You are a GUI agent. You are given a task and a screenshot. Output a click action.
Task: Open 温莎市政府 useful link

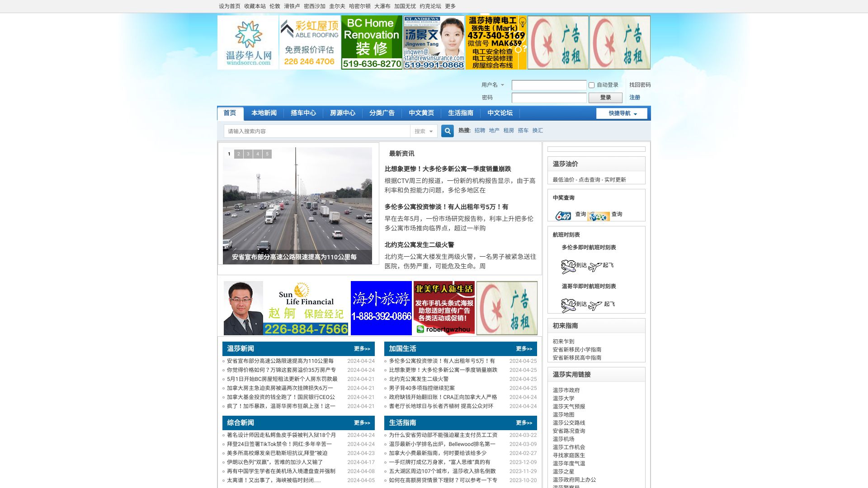(x=566, y=390)
